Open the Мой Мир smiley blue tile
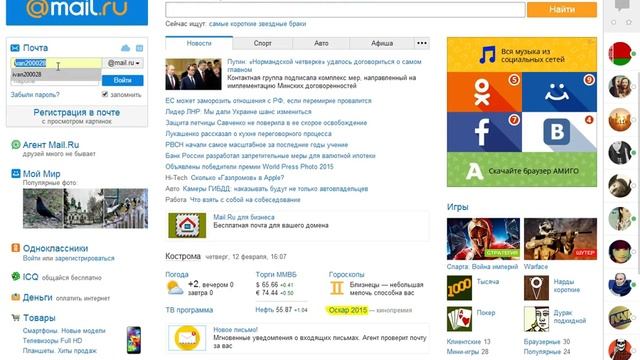This screenshot has width=640, height=360. pyautogui.click(x=559, y=92)
